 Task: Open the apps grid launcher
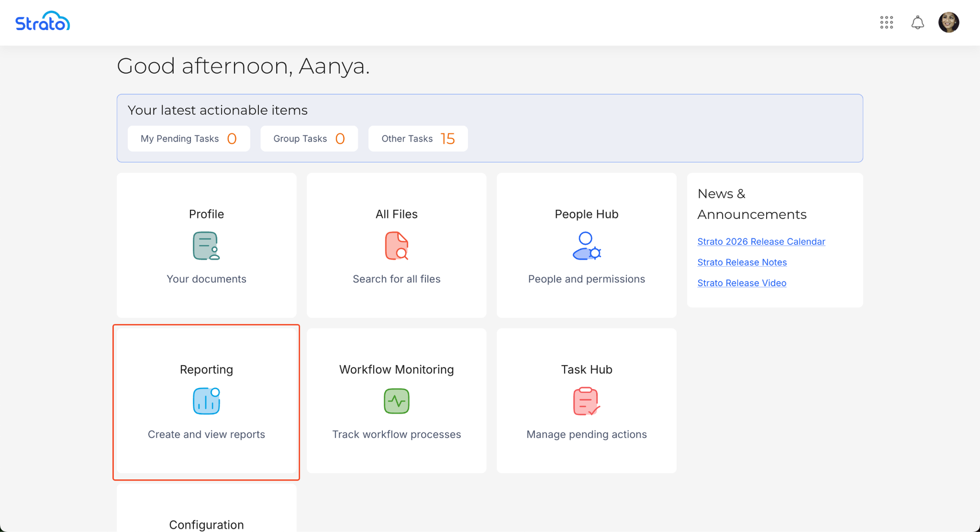[x=886, y=22]
